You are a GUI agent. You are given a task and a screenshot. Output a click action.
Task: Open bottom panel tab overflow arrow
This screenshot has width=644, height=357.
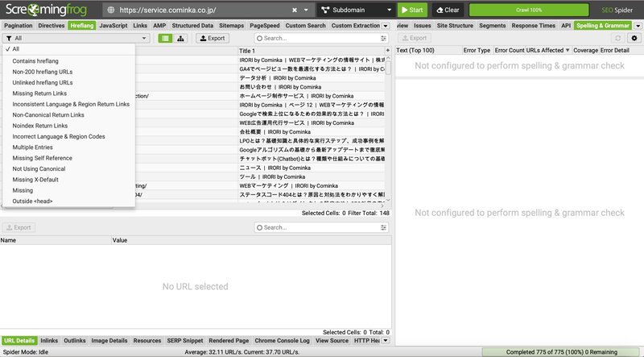(386, 341)
